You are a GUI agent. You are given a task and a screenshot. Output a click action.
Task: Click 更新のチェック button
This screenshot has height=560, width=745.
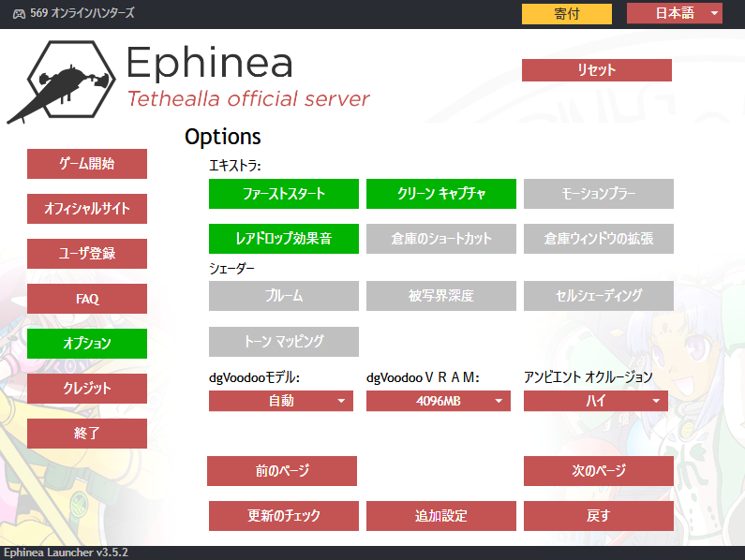click(284, 516)
